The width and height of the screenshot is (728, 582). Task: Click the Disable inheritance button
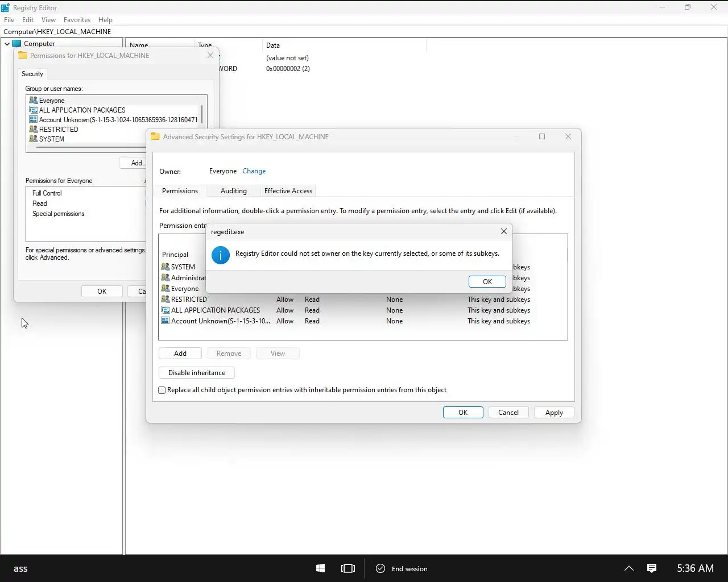pyautogui.click(x=197, y=373)
